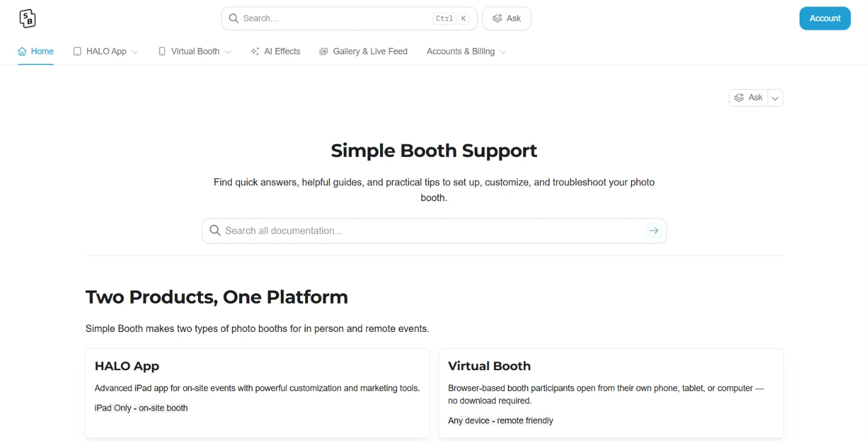The height and width of the screenshot is (441, 868).
Task: Submit documentation search with arrow icon
Action: pos(654,231)
